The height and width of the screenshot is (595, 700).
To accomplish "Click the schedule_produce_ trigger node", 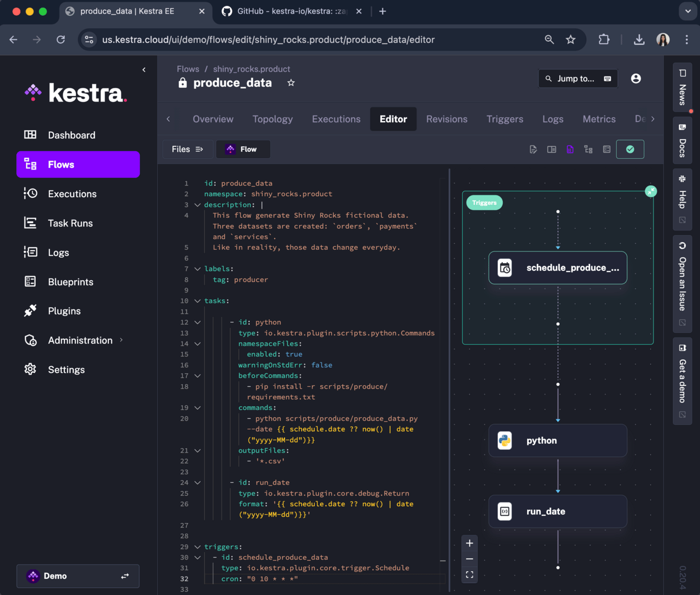I will pyautogui.click(x=558, y=268).
